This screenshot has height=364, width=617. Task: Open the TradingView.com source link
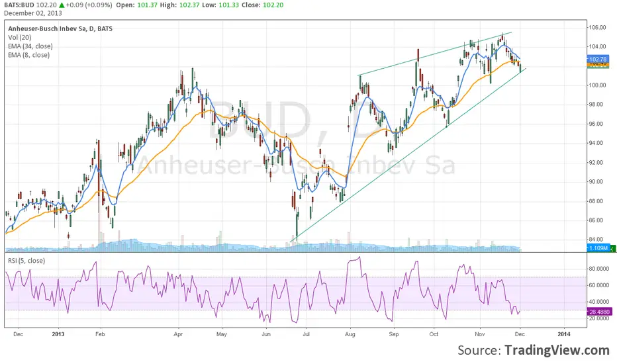[557, 350]
